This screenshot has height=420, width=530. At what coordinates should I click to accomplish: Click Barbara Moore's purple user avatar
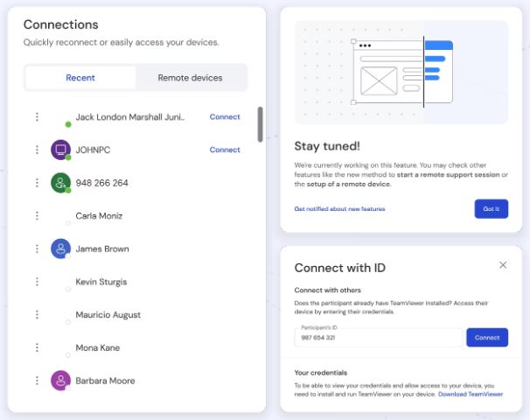pos(60,381)
